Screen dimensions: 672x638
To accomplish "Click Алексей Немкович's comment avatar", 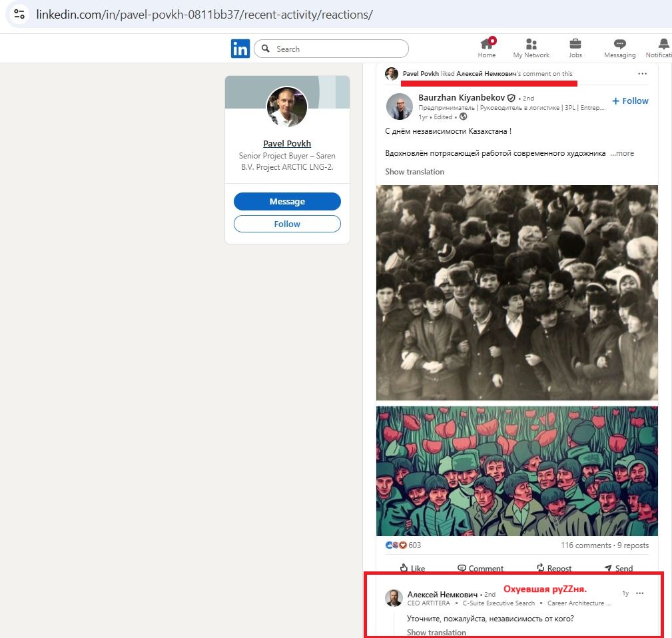I will 394,598.
